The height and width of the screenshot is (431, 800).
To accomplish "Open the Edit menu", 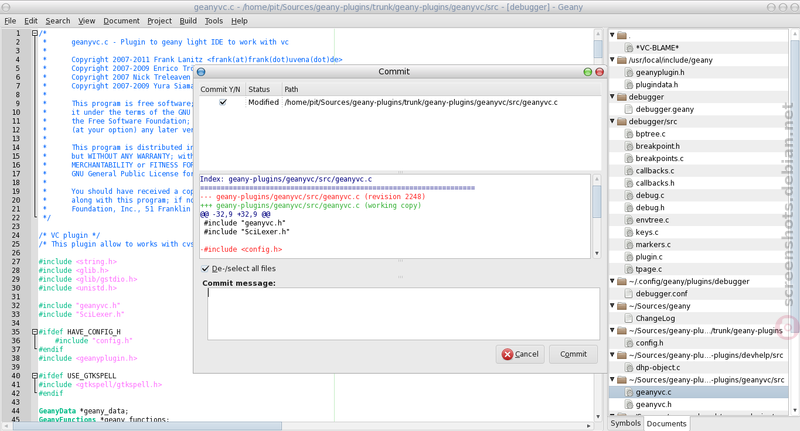I will pyautogui.click(x=31, y=21).
